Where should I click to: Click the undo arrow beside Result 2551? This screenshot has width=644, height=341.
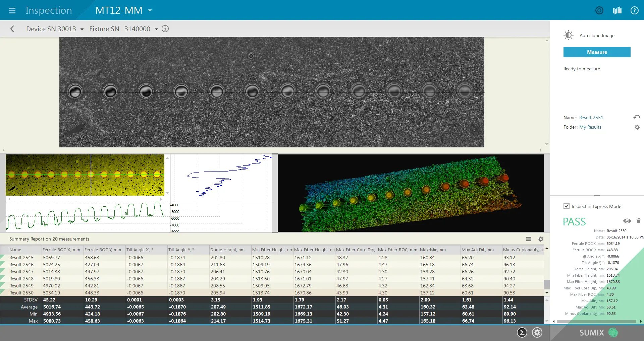pyautogui.click(x=637, y=117)
